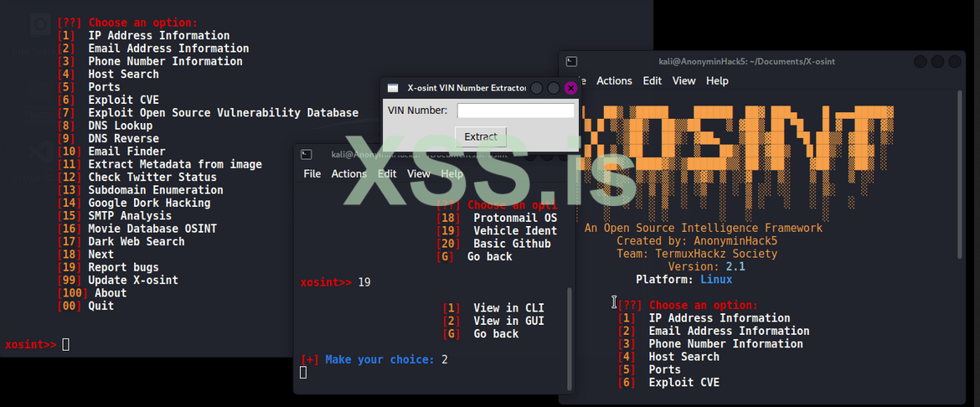Click the scrollbar of right X-osint terminal
This screenshot has width=980, height=407.
point(961,174)
